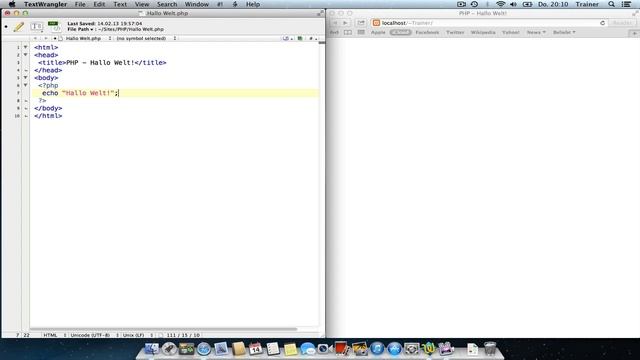Viewport: 640px width, 360px height.
Task: Go to next document arrow in navigation bar
Action: tap(45, 38)
